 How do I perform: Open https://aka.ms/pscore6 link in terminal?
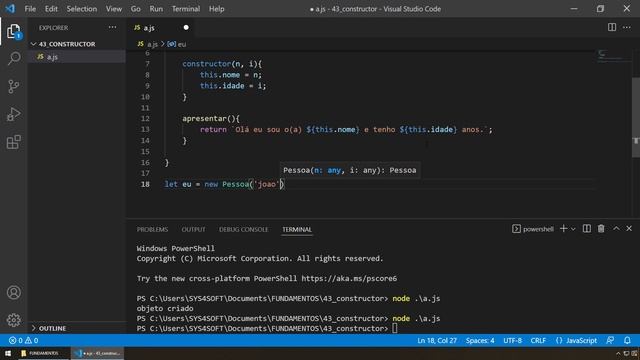point(349,278)
